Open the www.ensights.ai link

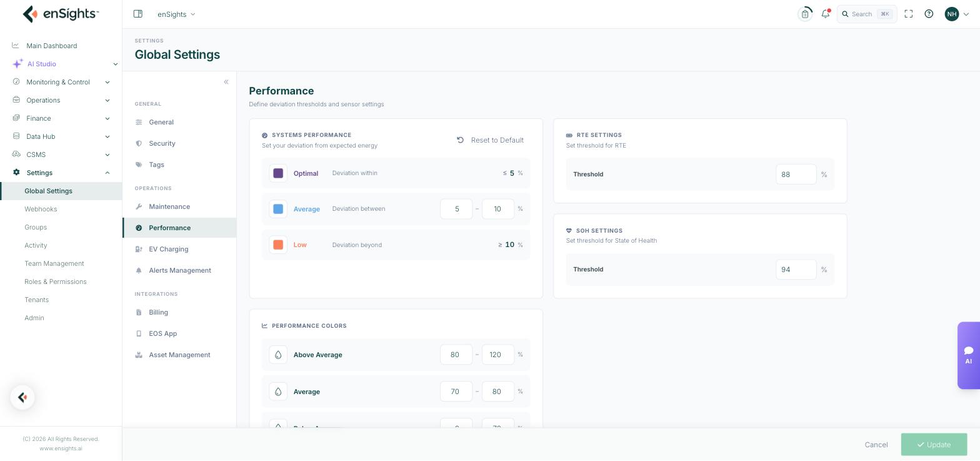pyautogui.click(x=61, y=448)
